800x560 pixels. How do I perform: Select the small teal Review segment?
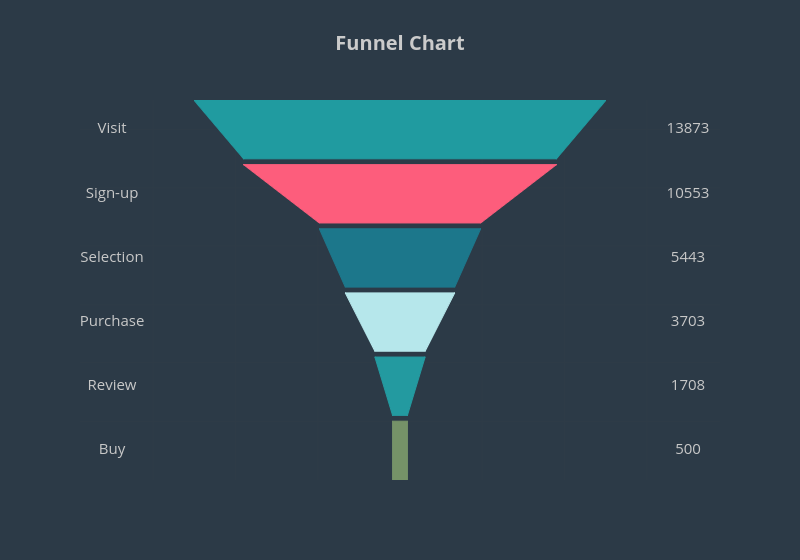400,383
